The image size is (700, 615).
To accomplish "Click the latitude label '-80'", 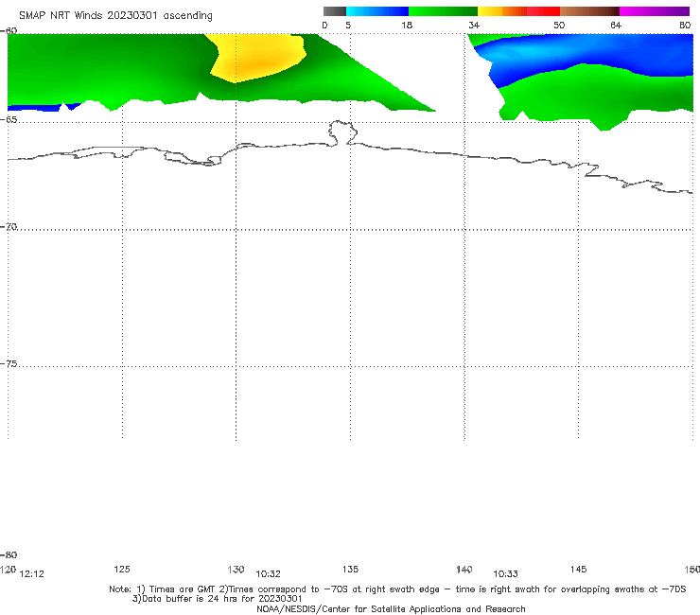I will coord(9,555).
